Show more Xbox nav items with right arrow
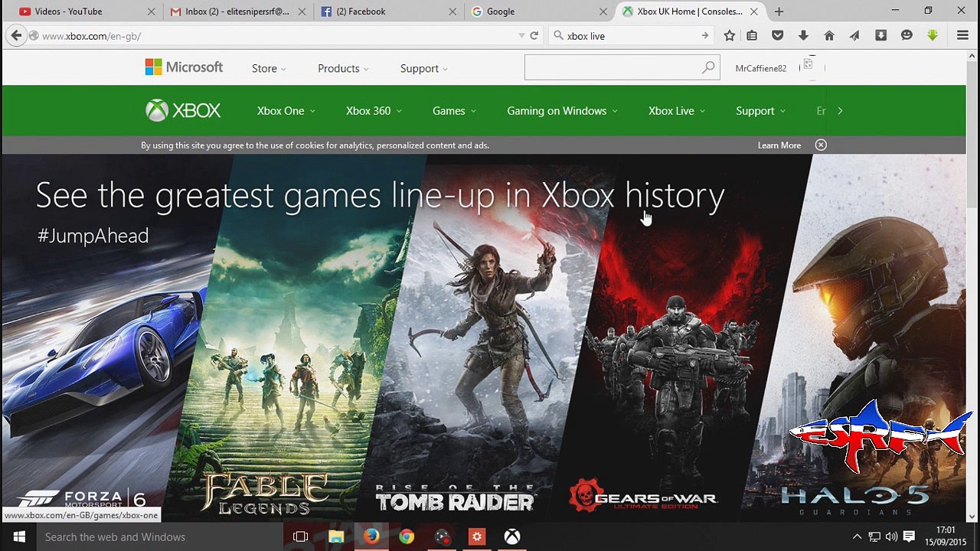Image resolution: width=980 pixels, height=551 pixels. coord(840,111)
